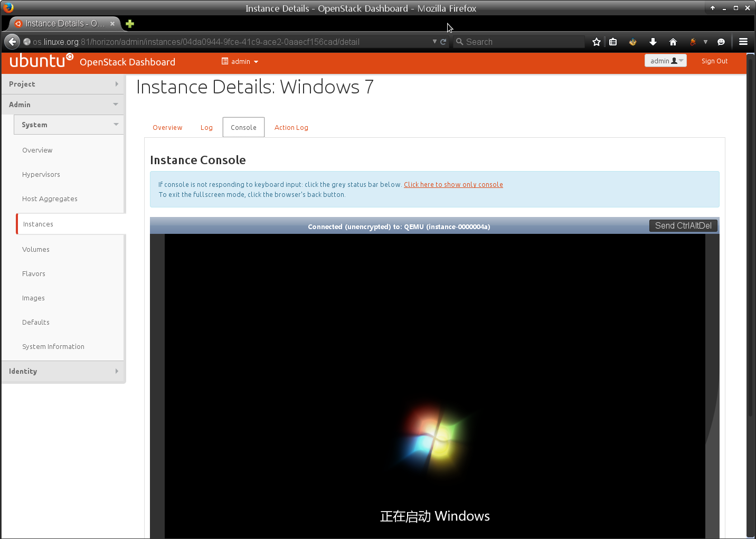This screenshot has height=539, width=756.
Task: Reload page with the refresh icon
Action: (443, 42)
